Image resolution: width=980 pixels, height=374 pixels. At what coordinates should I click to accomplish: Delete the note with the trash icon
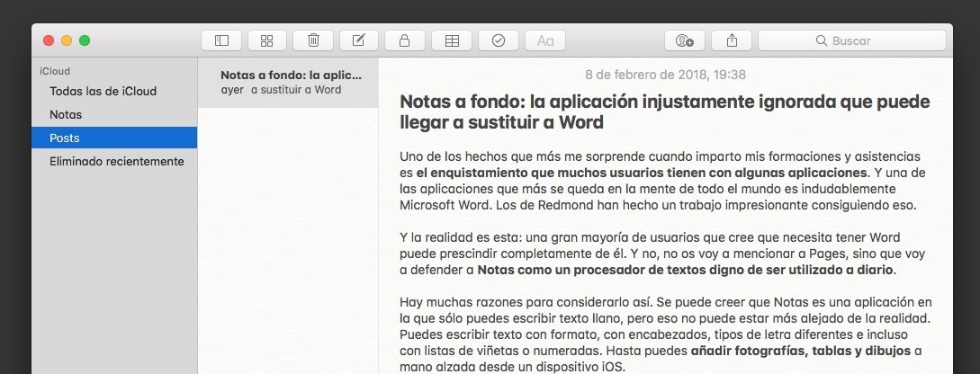pyautogui.click(x=313, y=40)
